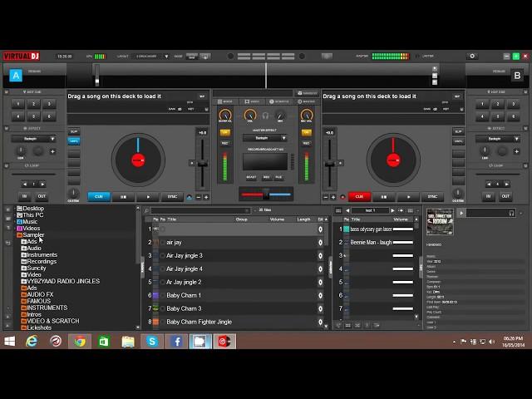Image resolution: width=532 pixels, height=399 pixels.
Task: Click the album art thumbnail in info panel
Action: [440, 222]
